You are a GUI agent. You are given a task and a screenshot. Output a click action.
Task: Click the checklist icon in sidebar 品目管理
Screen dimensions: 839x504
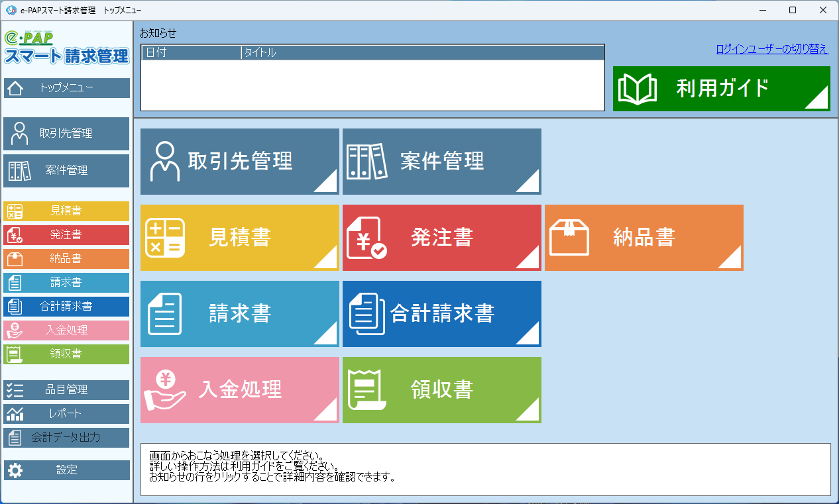tap(15, 390)
